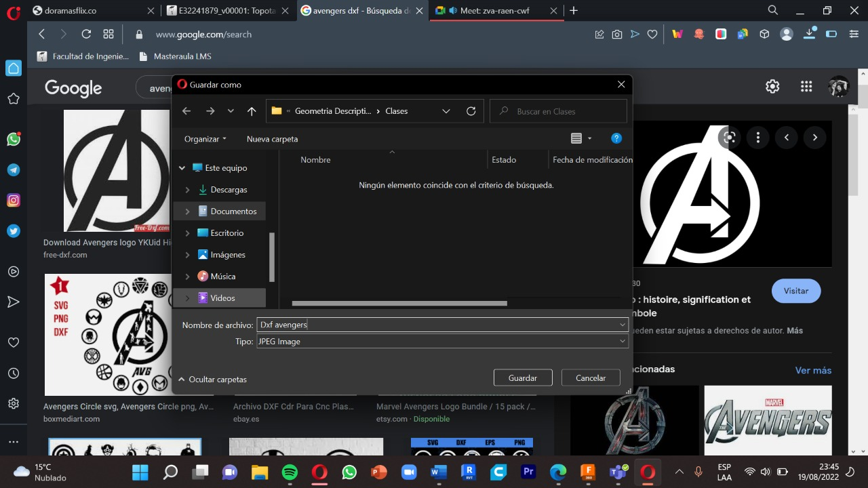Switch to doramasflix.co tab

(92, 10)
